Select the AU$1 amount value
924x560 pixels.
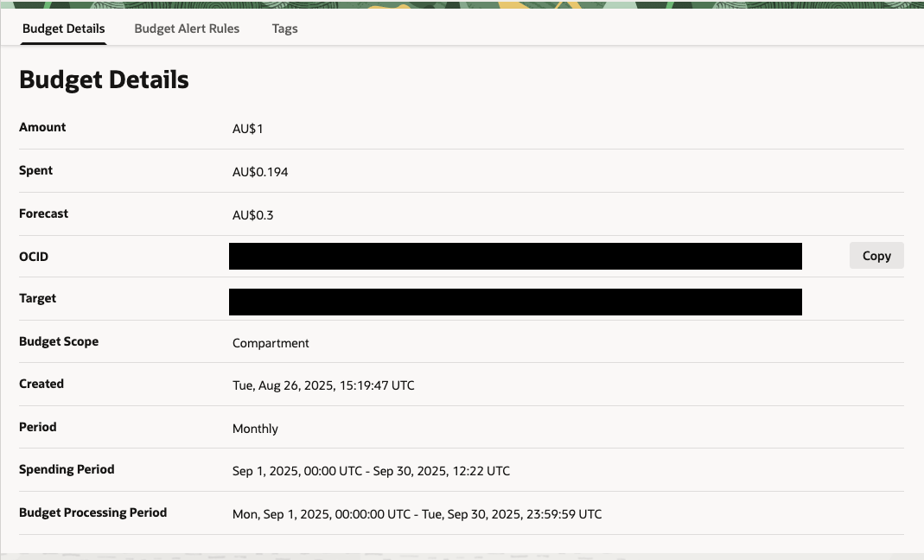[x=247, y=129]
